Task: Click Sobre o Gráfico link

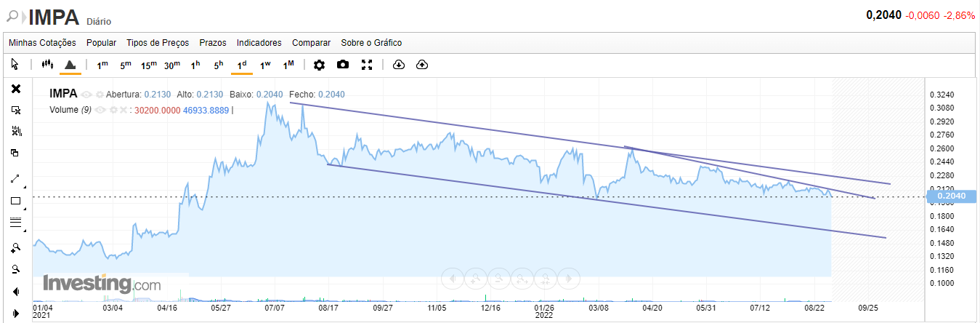Action: coord(371,43)
